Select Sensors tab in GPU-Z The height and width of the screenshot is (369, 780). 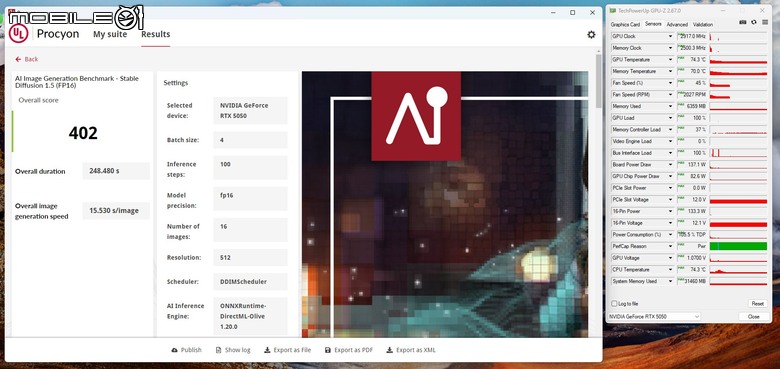click(653, 24)
